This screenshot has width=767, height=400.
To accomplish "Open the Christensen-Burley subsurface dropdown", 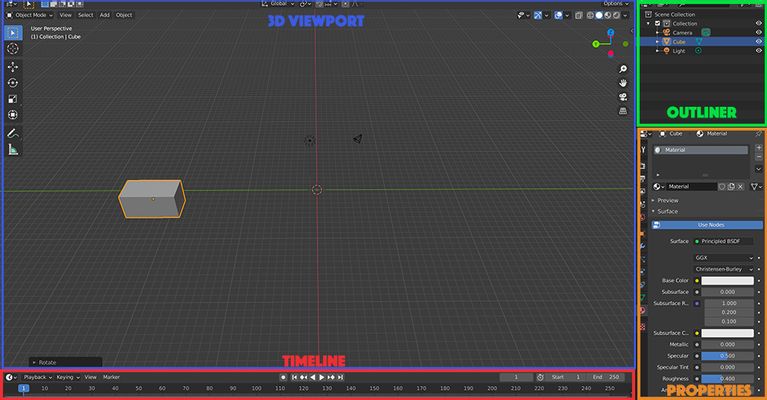I will [x=724, y=269].
